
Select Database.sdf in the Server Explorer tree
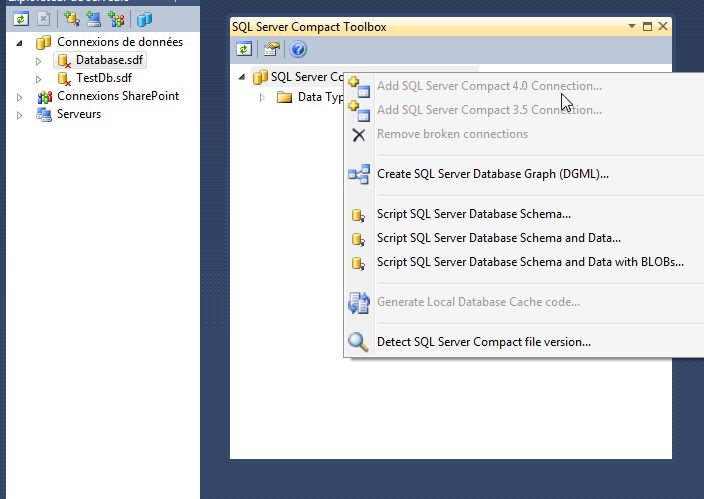(109, 60)
